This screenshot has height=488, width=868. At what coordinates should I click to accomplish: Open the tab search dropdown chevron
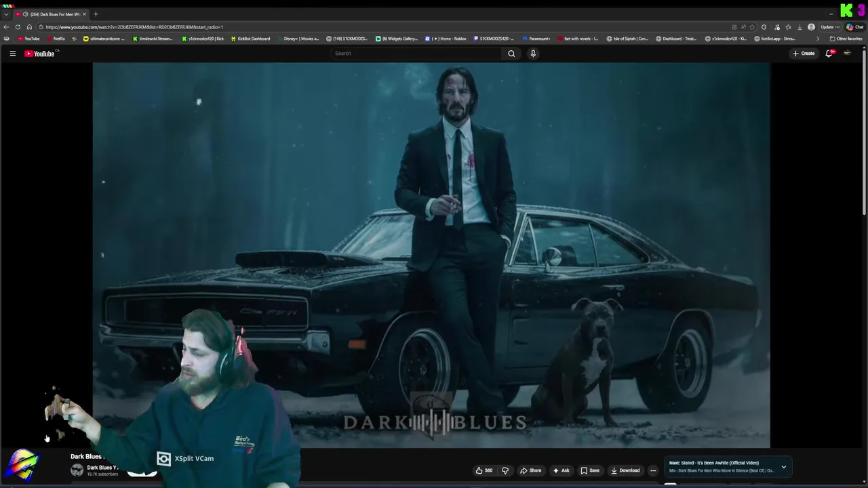(6, 14)
